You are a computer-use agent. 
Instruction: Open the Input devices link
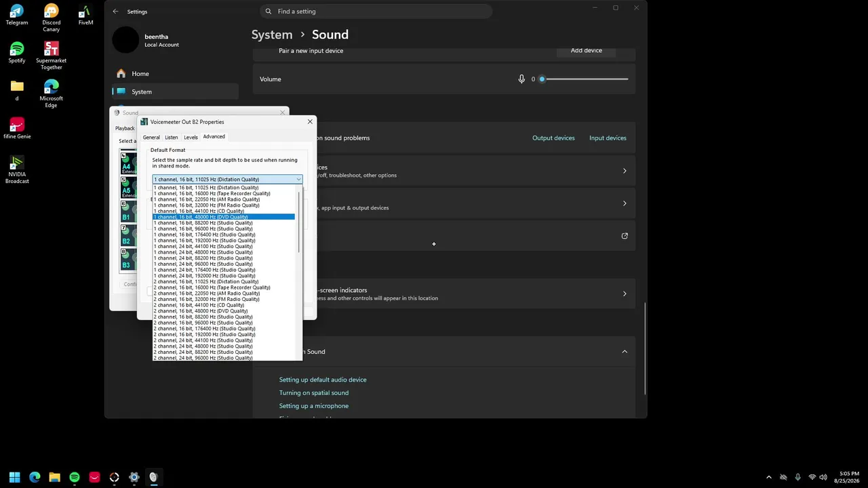608,138
